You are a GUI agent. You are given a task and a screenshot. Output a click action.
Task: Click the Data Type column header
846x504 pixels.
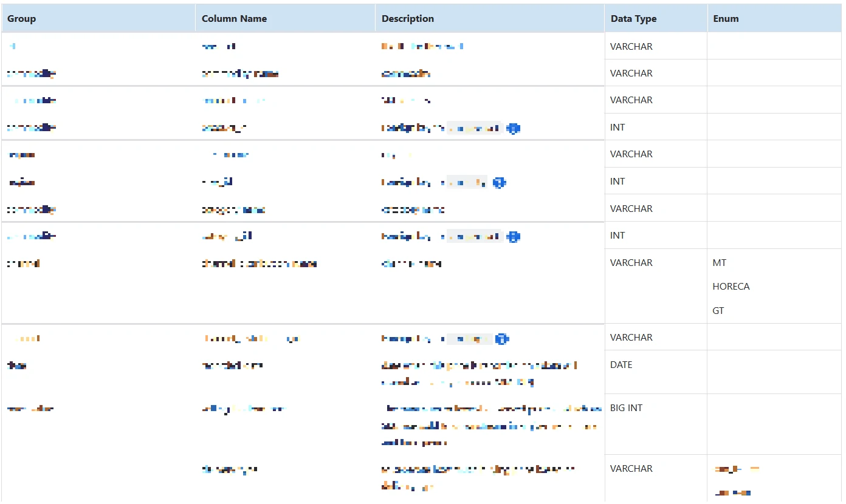[x=633, y=19]
